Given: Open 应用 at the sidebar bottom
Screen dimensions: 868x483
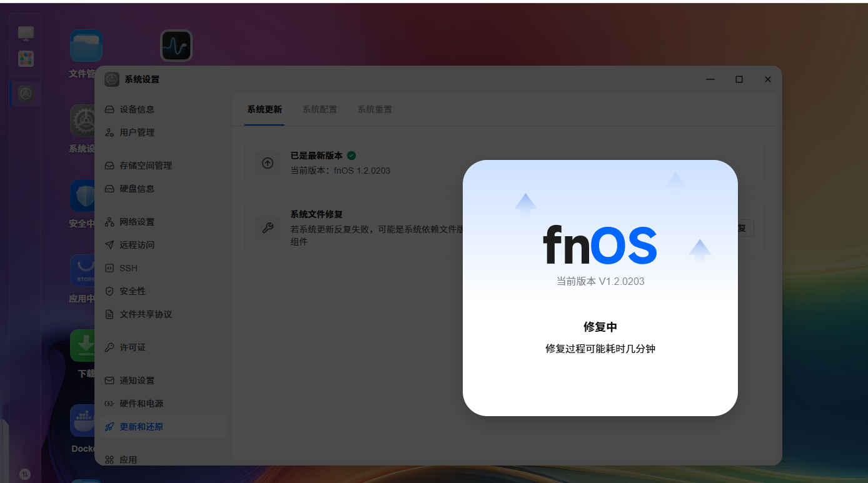Looking at the screenshot, I should click(x=163, y=459).
